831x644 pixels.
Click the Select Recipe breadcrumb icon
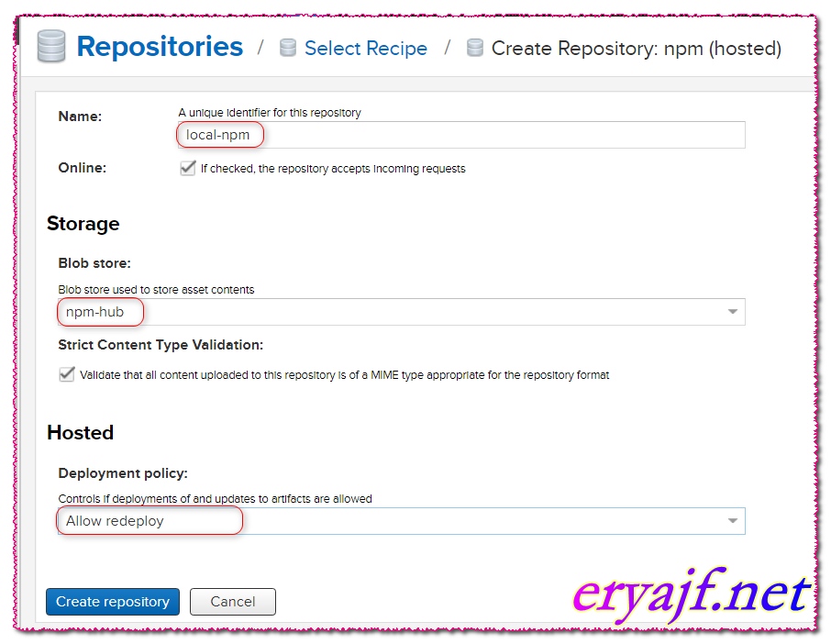pos(288,48)
